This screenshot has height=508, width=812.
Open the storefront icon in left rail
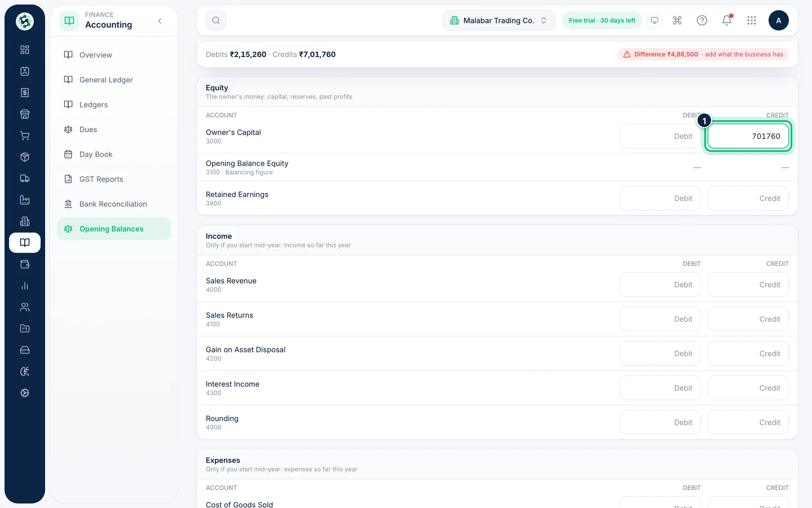point(24,114)
